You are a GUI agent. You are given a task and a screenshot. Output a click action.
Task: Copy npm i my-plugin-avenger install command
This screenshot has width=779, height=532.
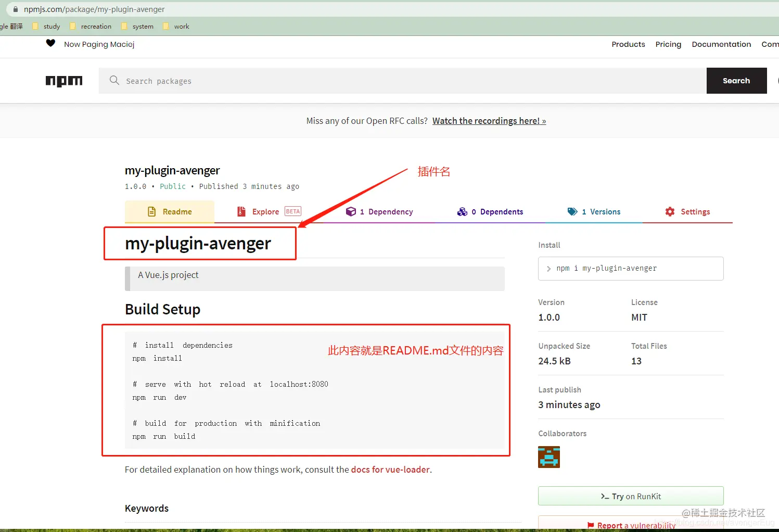click(x=631, y=269)
